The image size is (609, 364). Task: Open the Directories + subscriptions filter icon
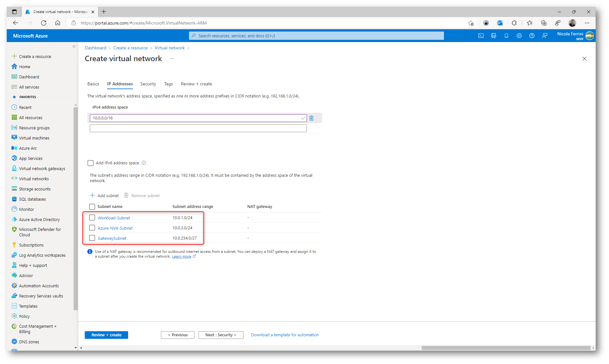[493, 36]
